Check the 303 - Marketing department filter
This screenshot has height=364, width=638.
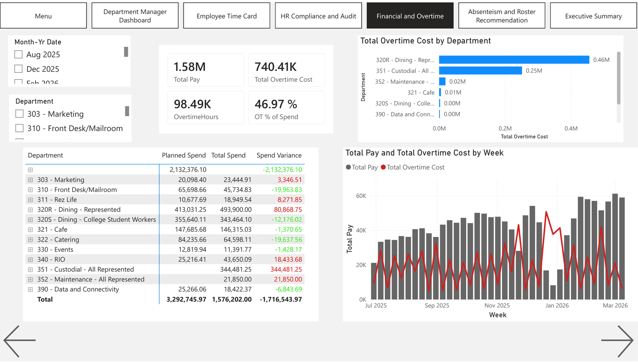(x=19, y=114)
